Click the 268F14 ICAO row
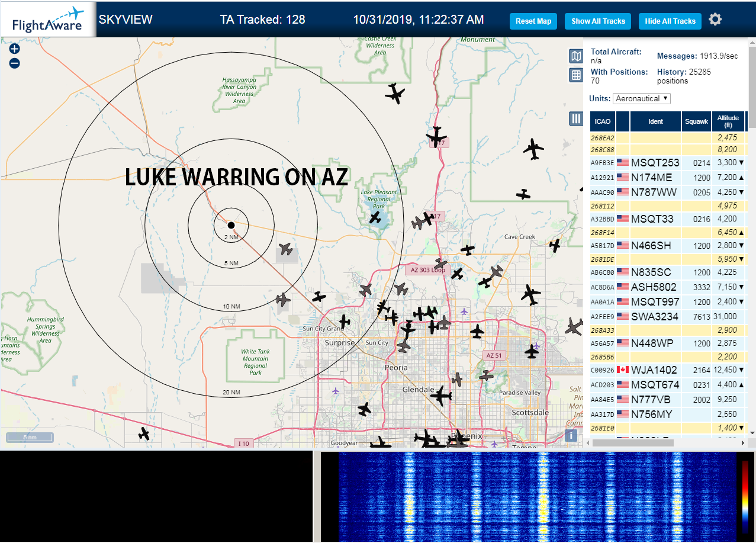 pyautogui.click(x=668, y=233)
